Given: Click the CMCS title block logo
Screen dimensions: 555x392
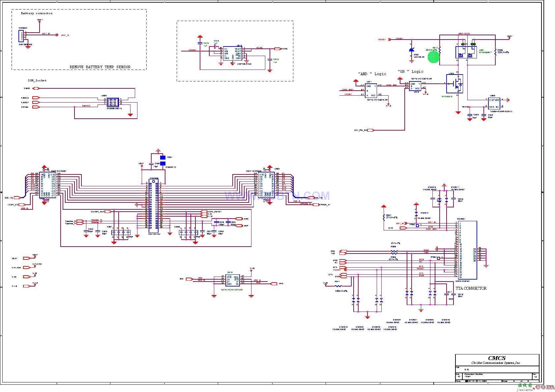Looking at the screenshot, I should 497,358.
